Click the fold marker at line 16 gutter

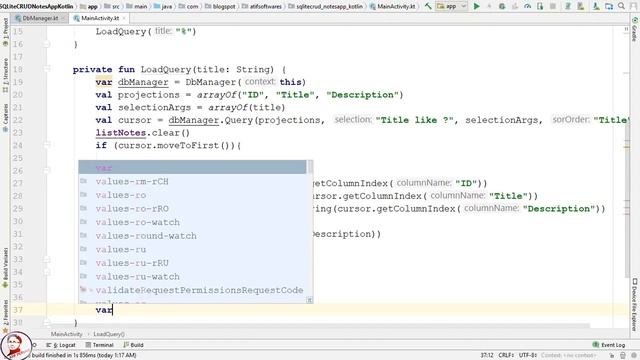point(47,44)
